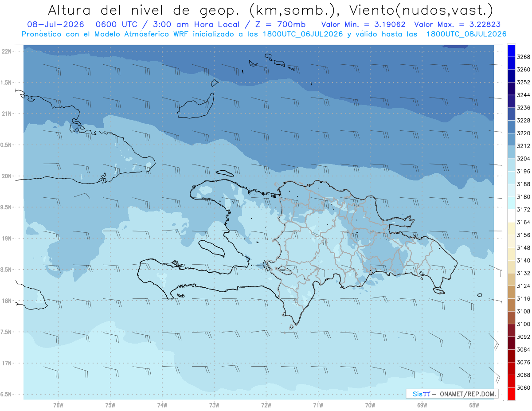Screen dimensions: 532x411
Task: Click the colorbar value '3100'
Action: pyautogui.click(x=524, y=324)
